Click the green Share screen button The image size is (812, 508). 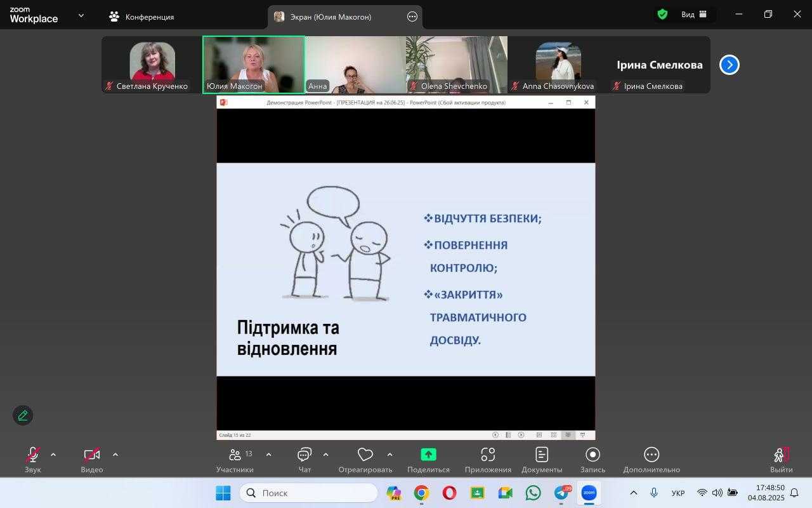(429, 455)
